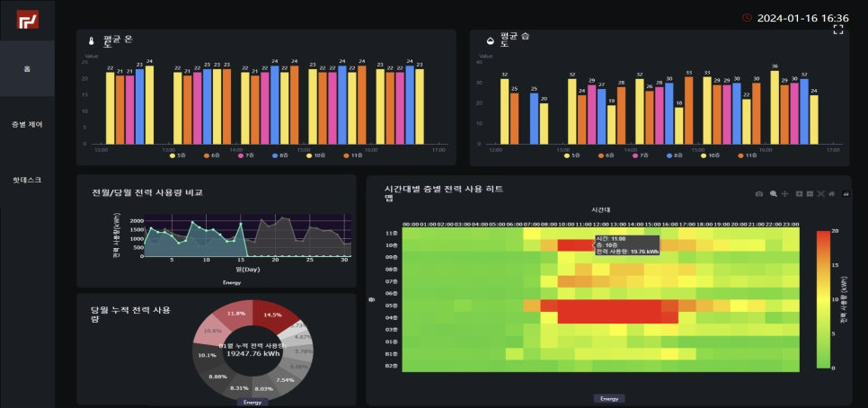
Task: Toggle 5층 series in temperature chart legend
Action: coord(178,156)
